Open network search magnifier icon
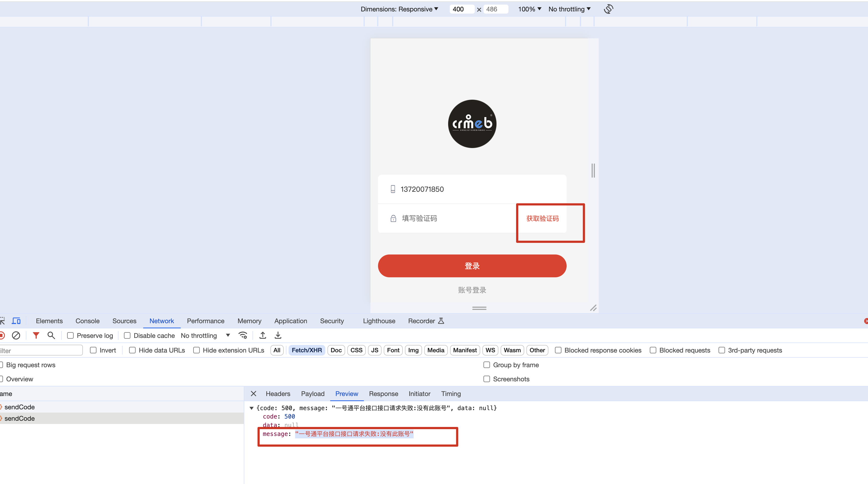This screenshot has width=868, height=484. [51, 335]
